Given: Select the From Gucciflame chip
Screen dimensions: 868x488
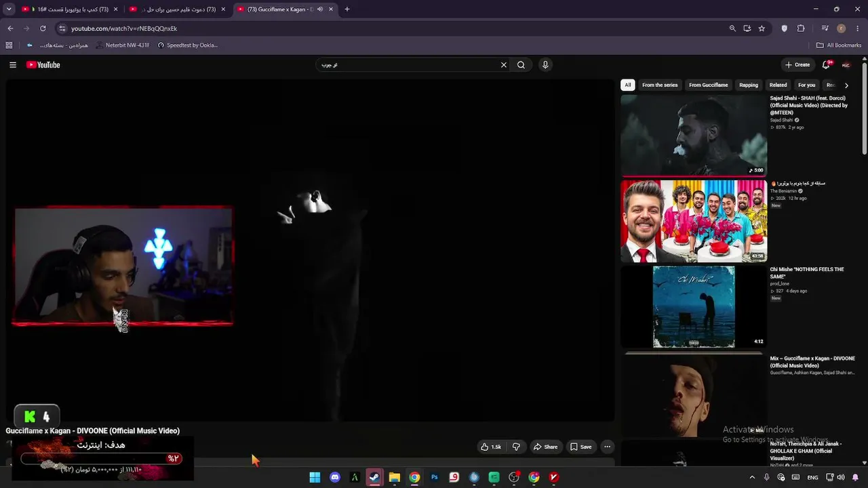Looking at the screenshot, I should (709, 85).
